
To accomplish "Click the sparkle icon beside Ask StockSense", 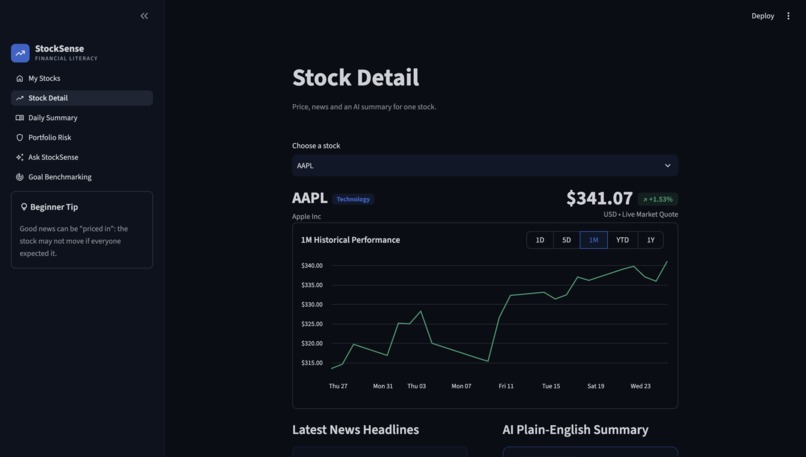I will (x=20, y=157).
